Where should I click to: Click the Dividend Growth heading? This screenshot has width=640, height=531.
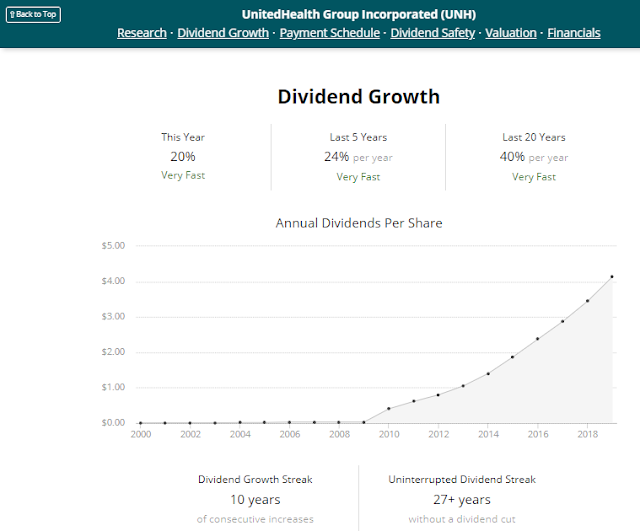click(359, 97)
